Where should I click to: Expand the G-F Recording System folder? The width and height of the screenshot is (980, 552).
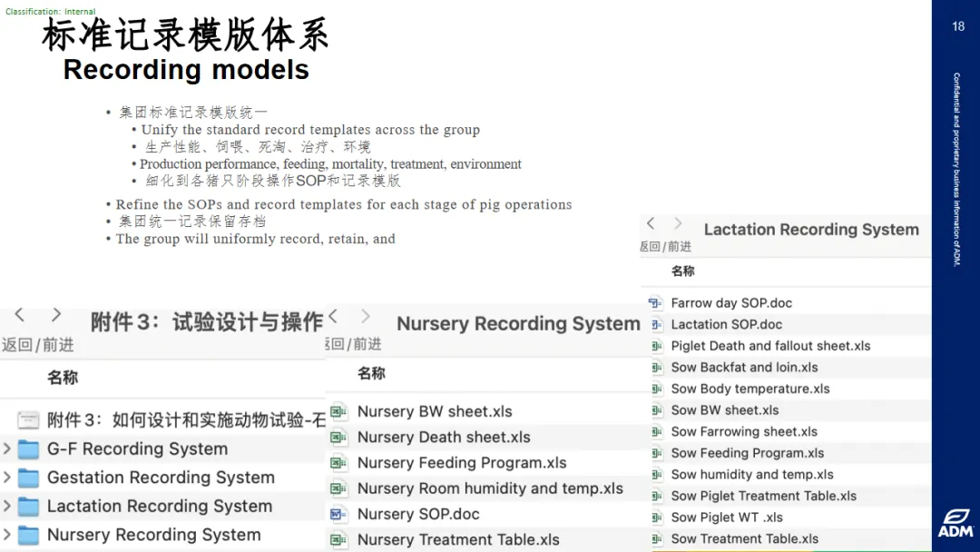point(7,449)
